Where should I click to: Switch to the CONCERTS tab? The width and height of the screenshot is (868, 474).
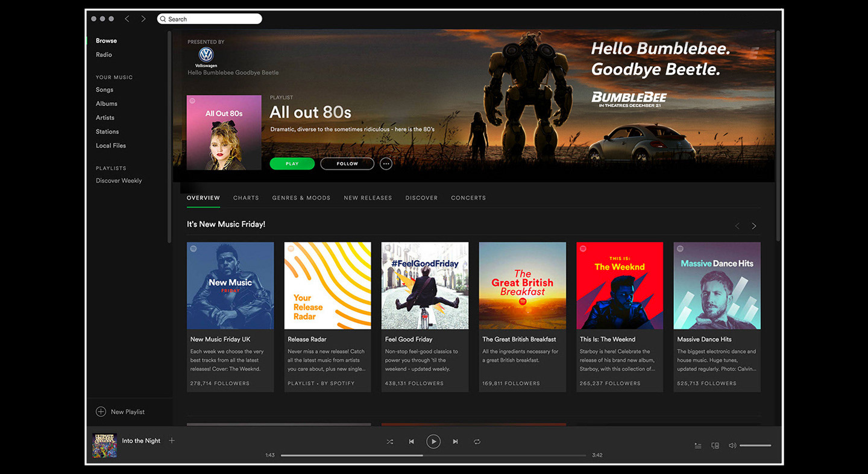468,198
